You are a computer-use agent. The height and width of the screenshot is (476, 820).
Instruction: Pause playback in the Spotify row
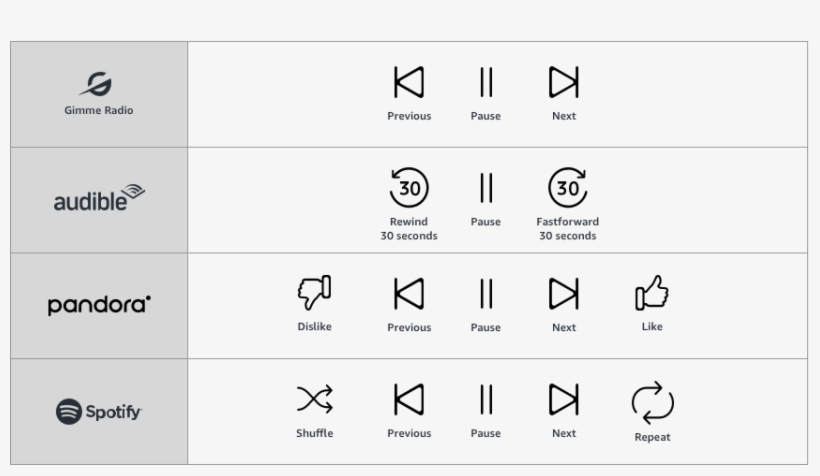[x=486, y=399]
